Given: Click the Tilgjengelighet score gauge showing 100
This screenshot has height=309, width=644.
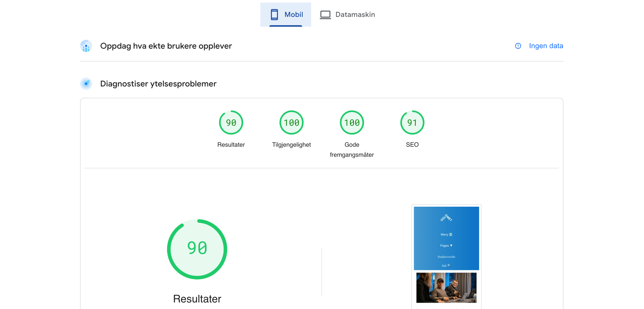Looking at the screenshot, I should [x=291, y=123].
